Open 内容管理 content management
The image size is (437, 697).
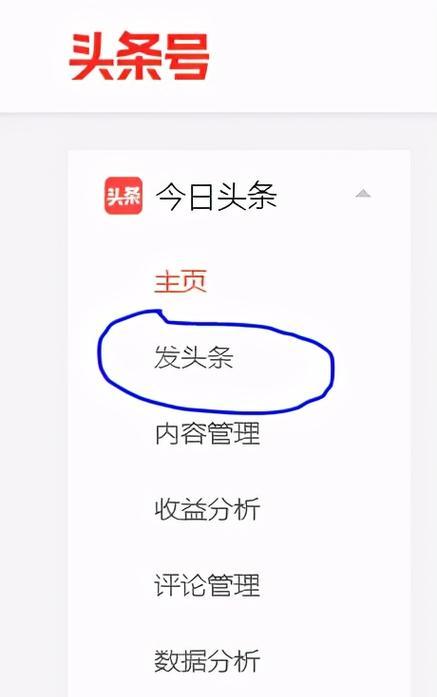pyautogui.click(x=207, y=433)
